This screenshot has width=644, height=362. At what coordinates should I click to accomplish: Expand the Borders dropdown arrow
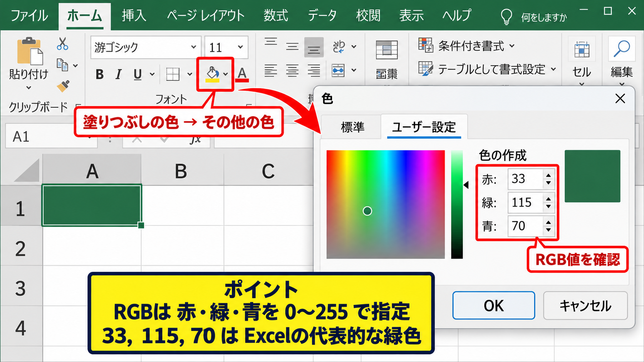[x=190, y=74]
